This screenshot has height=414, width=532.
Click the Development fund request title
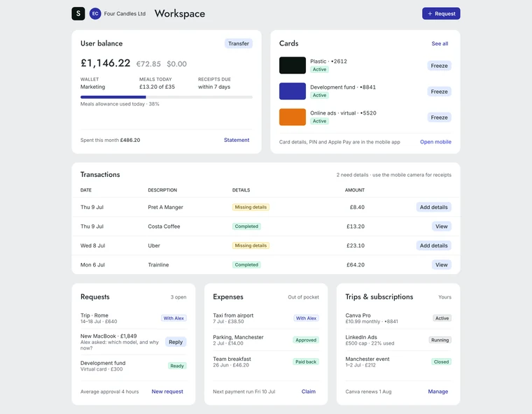(x=103, y=363)
